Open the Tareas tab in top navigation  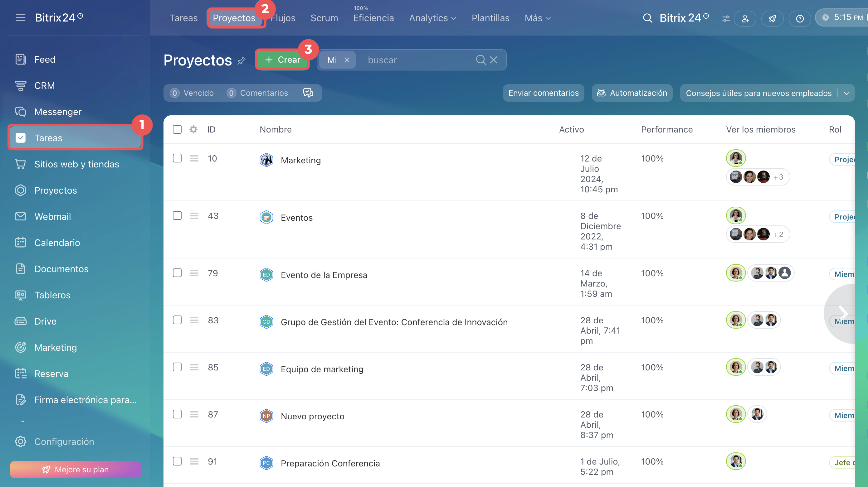(184, 18)
